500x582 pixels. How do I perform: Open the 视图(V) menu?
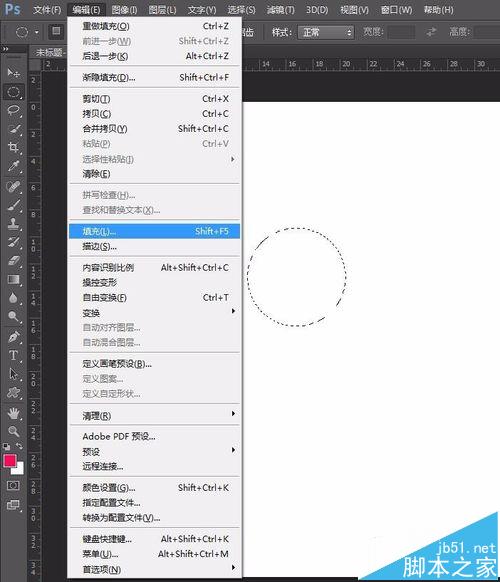point(354,10)
